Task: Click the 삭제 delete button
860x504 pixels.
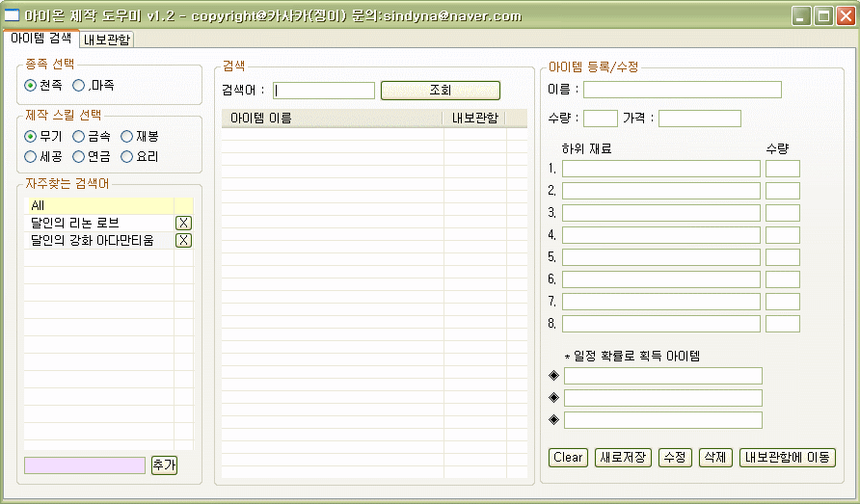Action: pos(715,457)
